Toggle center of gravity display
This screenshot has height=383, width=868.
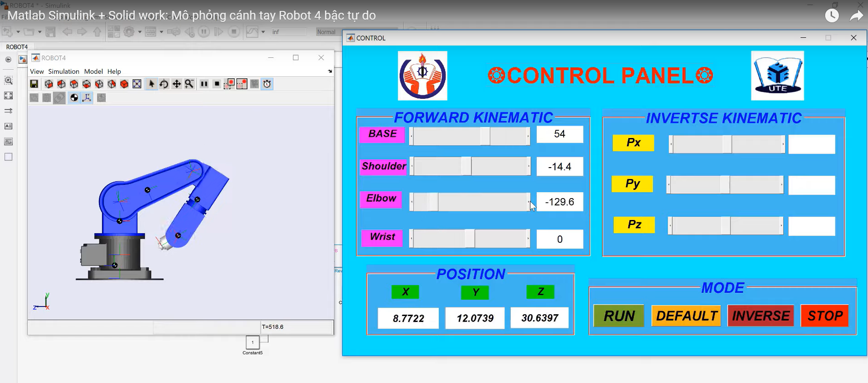(74, 97)
